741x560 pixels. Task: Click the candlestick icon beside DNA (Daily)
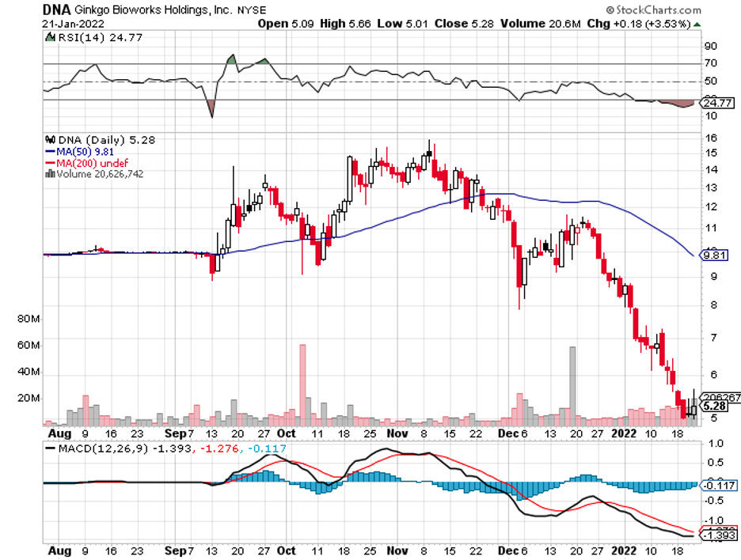[x=50, y=140]
